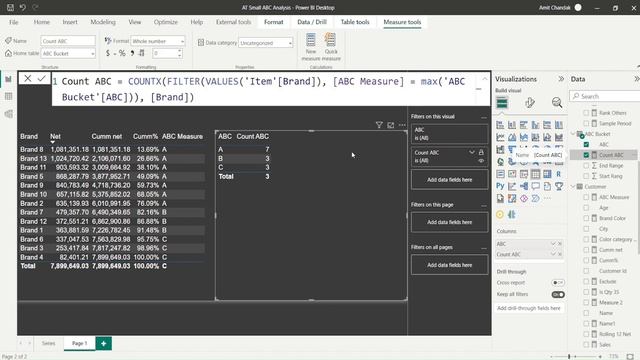Switch to the Home ribbon tab
Screen dimensions: 640x360
click(x=42, y=22)
